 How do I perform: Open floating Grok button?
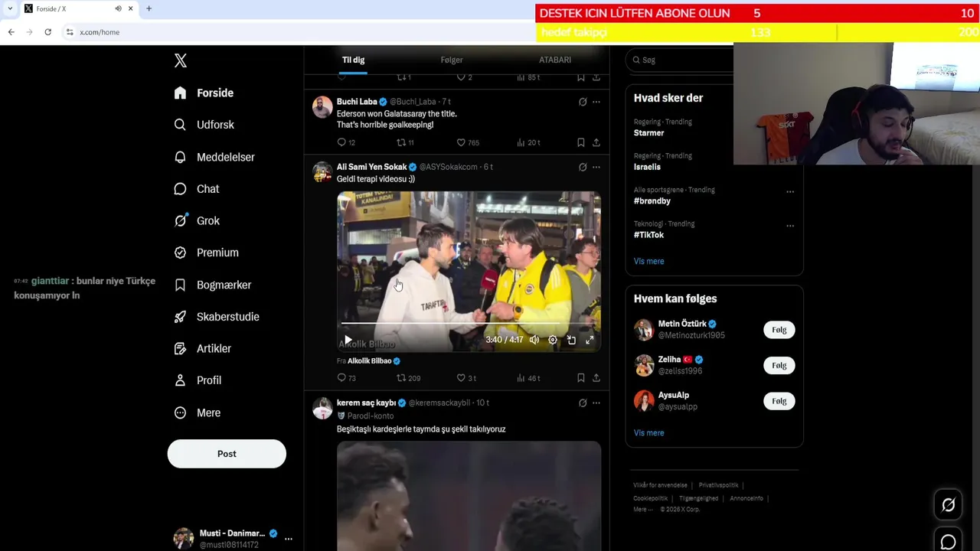[948, 504]
